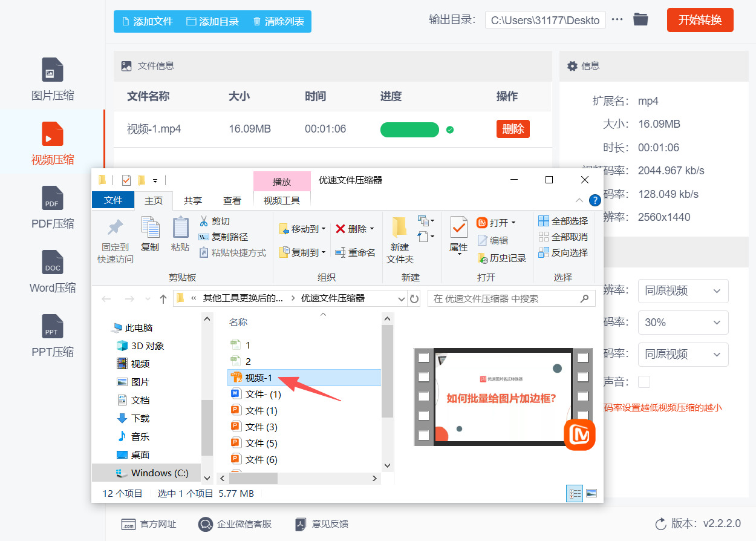
Task: Click the Explorer search box
Action: [511, 298]
